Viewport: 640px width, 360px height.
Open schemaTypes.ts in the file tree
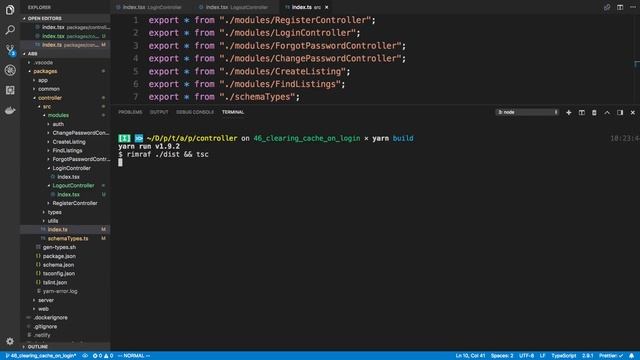pos(68,238)
